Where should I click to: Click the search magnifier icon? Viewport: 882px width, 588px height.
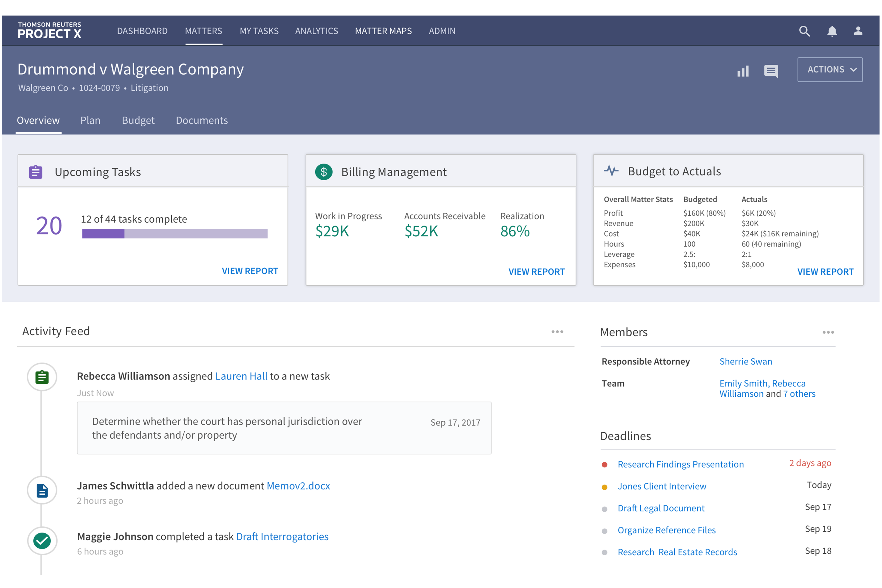[804, 31]
